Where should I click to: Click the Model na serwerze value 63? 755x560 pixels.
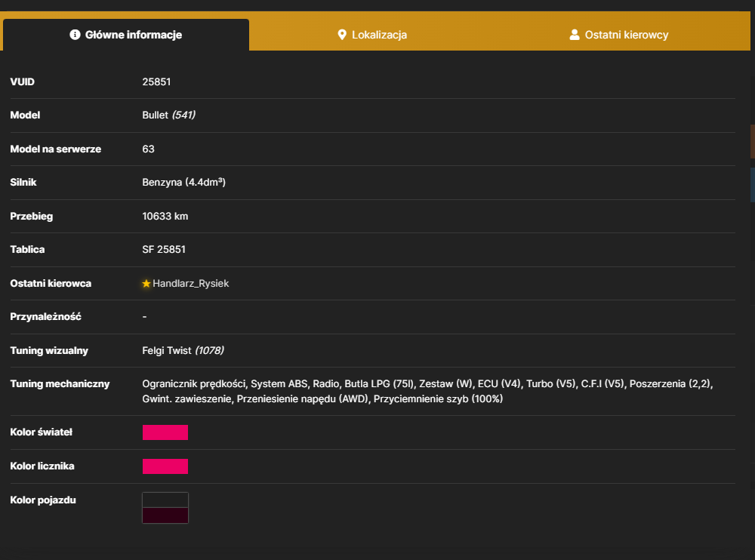click(x=148, y=149)
